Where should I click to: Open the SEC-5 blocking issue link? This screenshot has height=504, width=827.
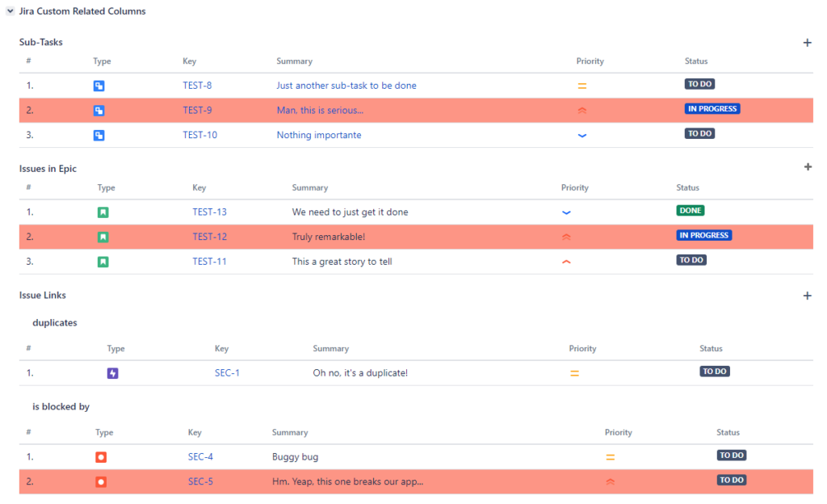pos(200,481)
